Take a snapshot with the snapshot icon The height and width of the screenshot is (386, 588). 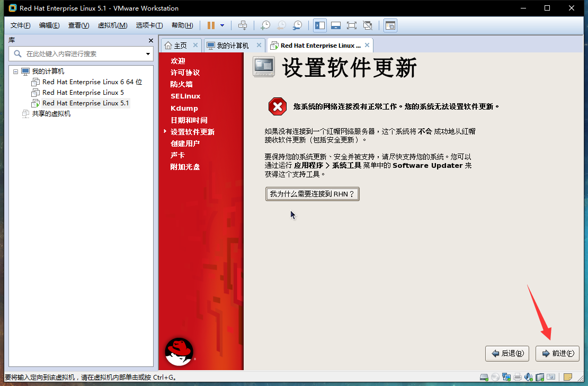(x=265, y=25)
